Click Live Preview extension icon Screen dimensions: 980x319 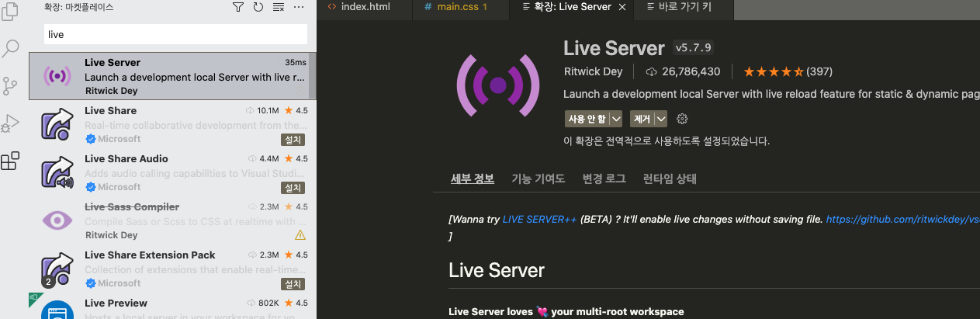(x=57, y=310)
